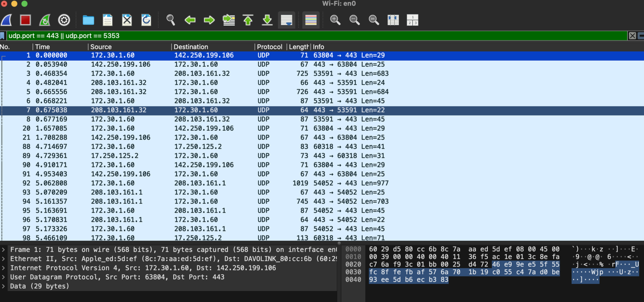This screenshot has width=644, height=302.
Task: Expand the Data (29 bytes) node
Action: (x=3, y=286)
